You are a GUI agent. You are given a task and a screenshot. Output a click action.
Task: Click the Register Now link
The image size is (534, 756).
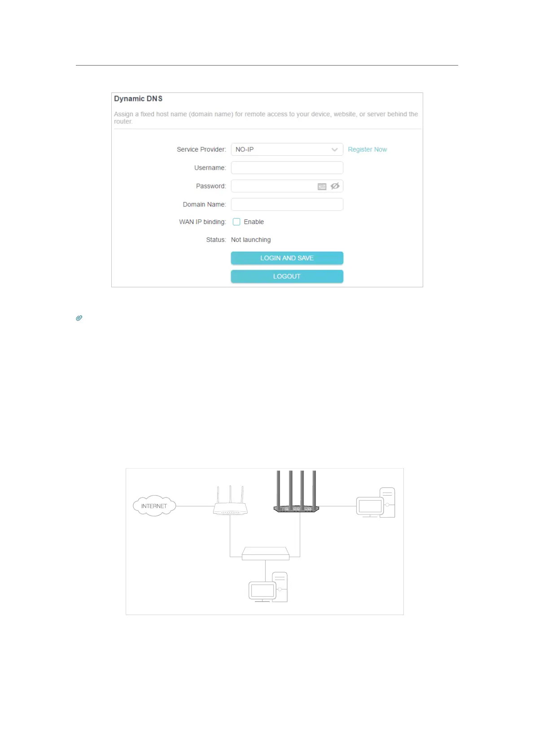367,149
